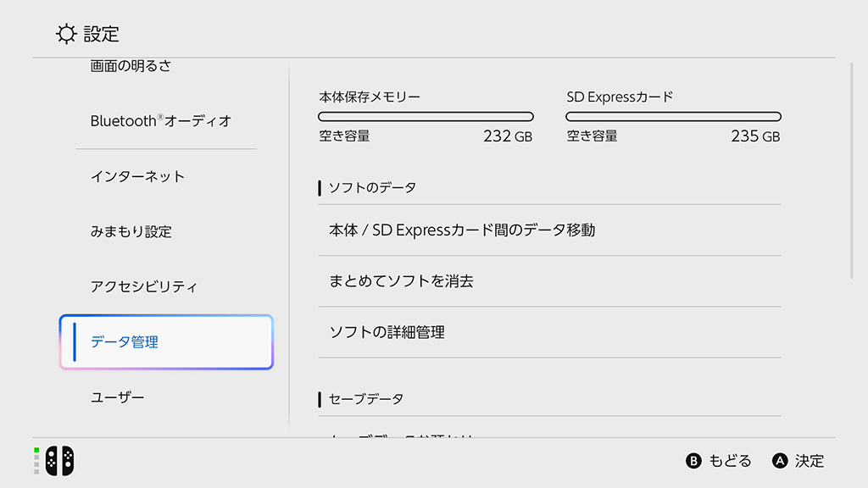Click the 本体保存メモリー storage bar
Viewport: 868px width, 488px height.
click(426, 117)
